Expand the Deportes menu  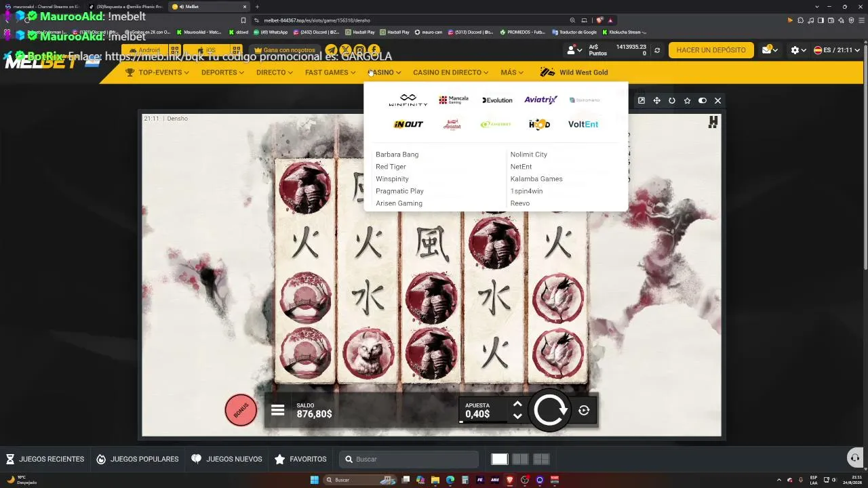pos(222,73)
